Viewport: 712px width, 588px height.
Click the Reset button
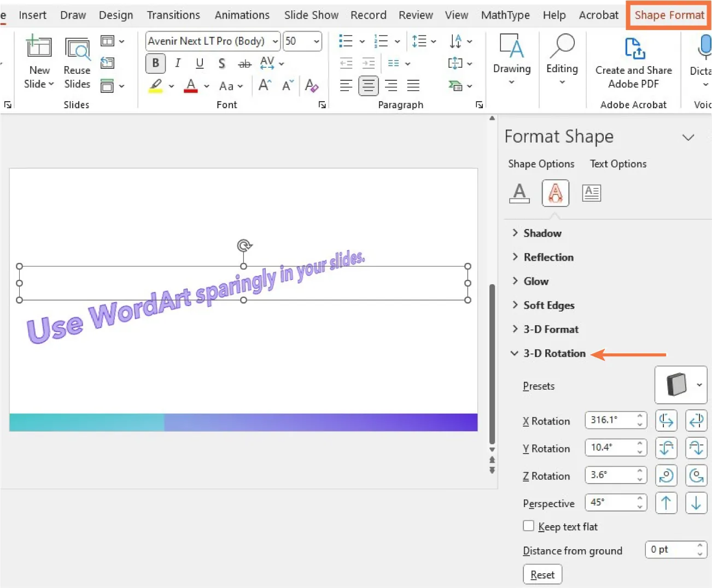[x=542, y=574]
